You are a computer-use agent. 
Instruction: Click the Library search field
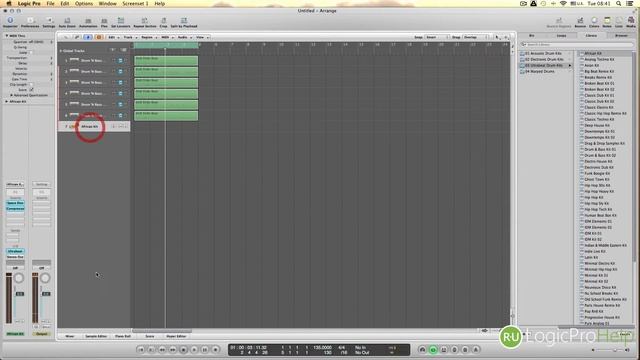pos(576,44)
